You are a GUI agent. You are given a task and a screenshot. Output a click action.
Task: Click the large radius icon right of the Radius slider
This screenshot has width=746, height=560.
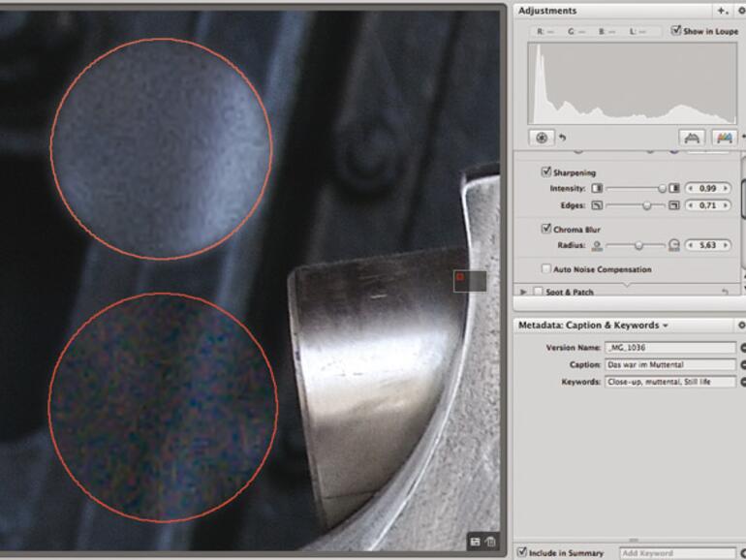[x=673, y=245]
